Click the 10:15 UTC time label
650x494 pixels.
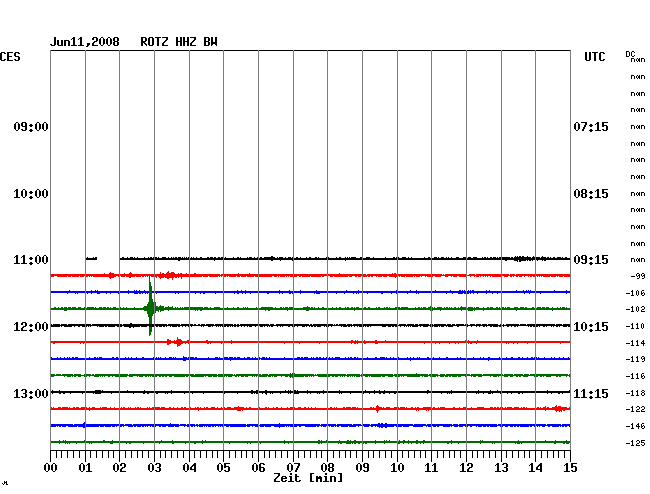(591, 327)
